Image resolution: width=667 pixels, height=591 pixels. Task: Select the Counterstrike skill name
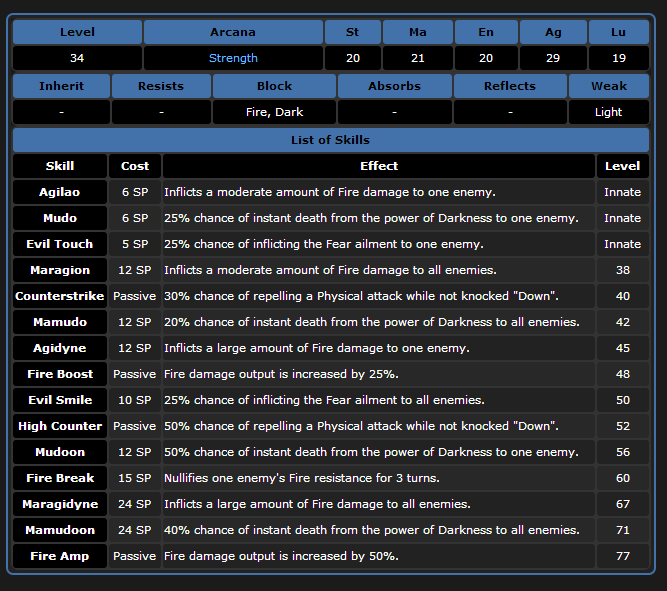tap(60, 296)
